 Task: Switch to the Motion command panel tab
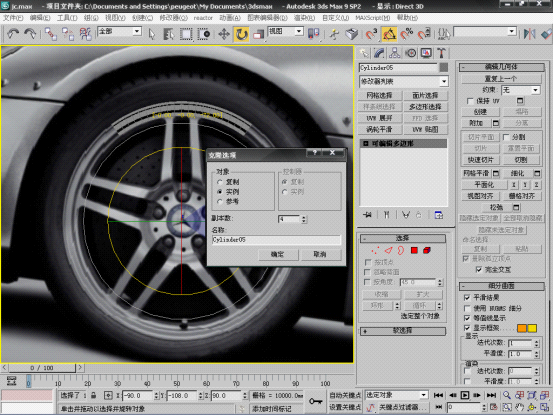411,53
